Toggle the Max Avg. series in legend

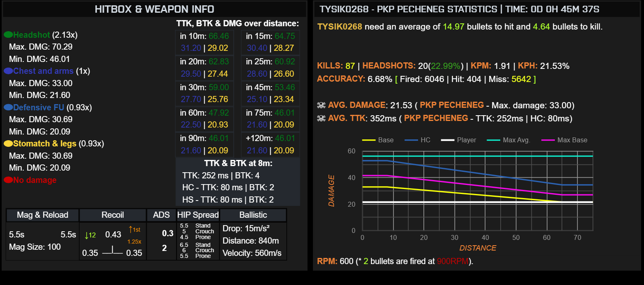tap(508, 140)
